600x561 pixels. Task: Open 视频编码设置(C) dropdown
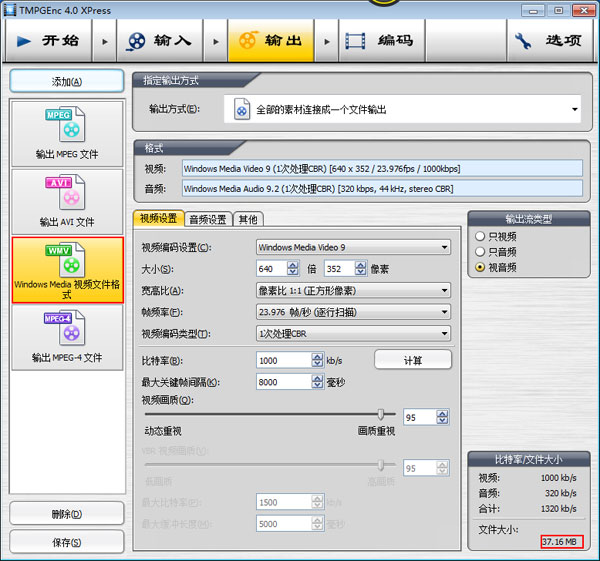[x=353, y=247]
